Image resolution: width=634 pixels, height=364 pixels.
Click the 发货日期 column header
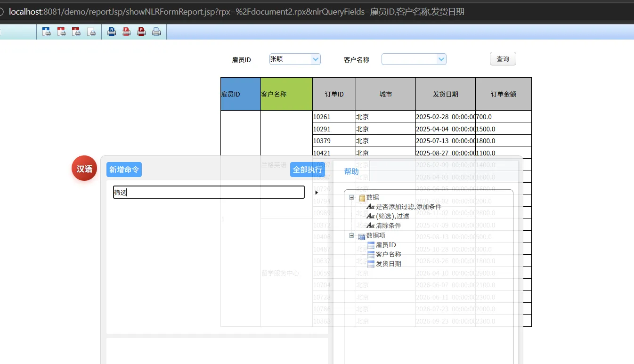446,94
